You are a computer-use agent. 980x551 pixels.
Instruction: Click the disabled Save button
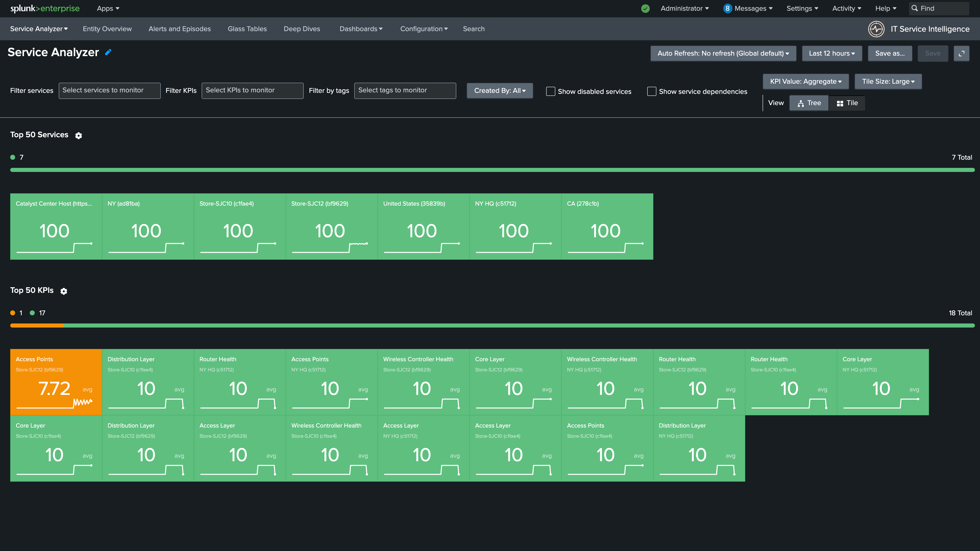(x=933, y=53)
